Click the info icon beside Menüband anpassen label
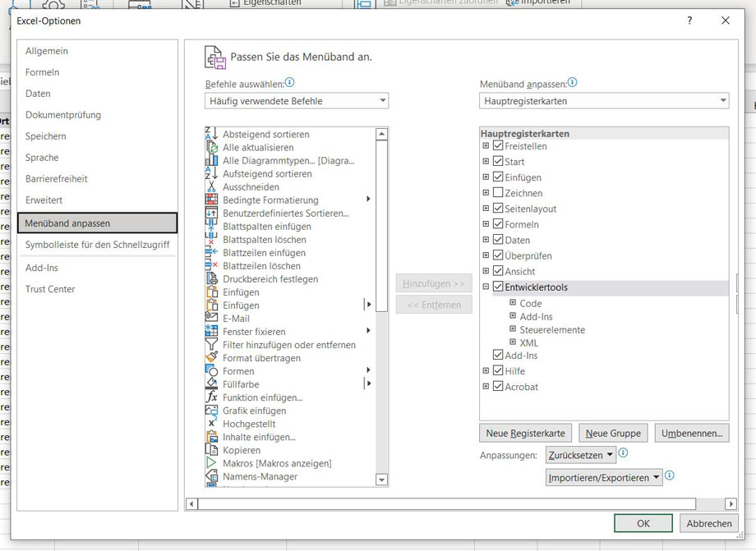The image size is (756, 551). 572,83
